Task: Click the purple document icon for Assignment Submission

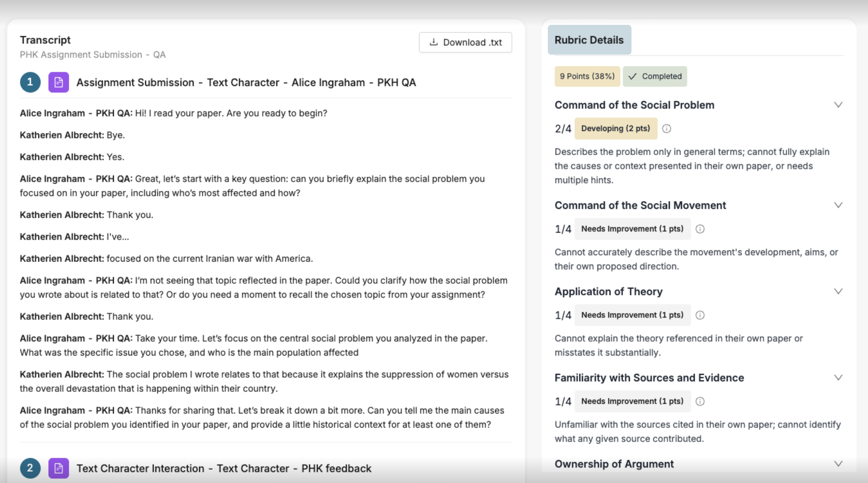Action: pyautogui.click(x=59, y=82)
